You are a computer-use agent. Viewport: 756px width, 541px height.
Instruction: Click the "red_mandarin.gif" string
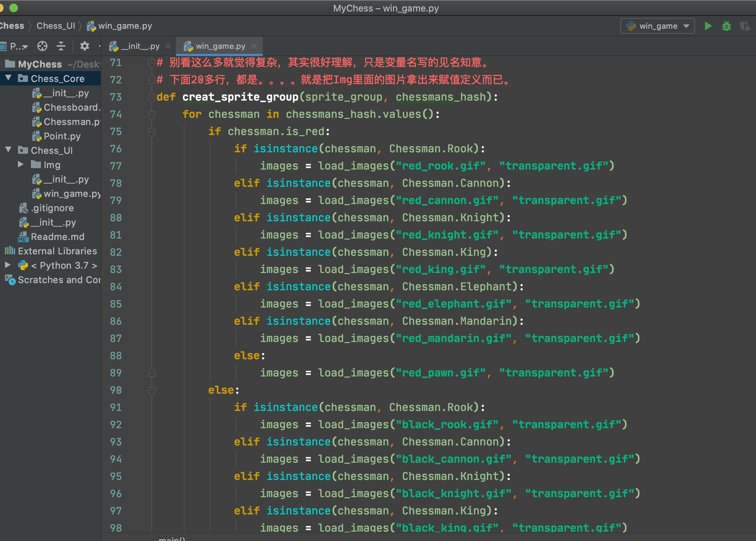pyautogui.click(x=454, y=338)
